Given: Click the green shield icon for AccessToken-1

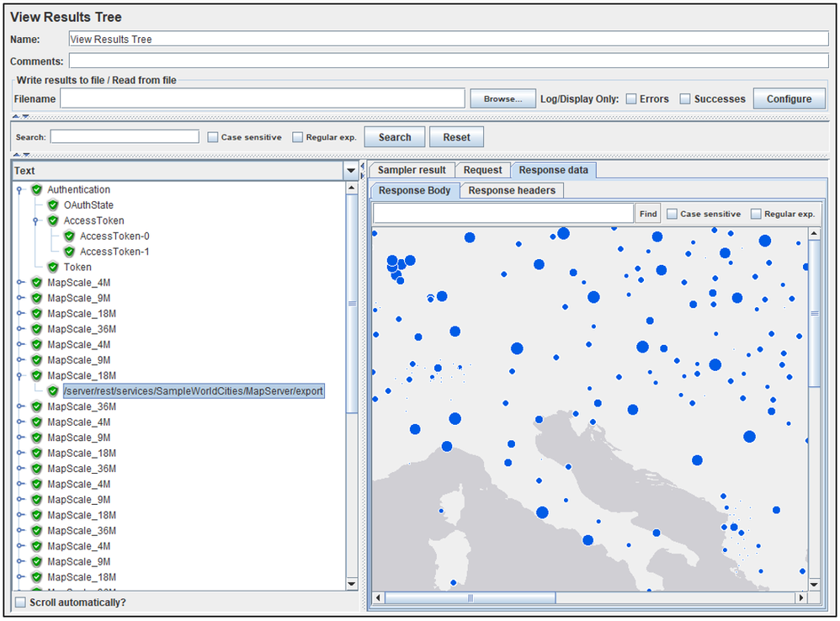Looking at the screenshot, I should coord(69,252).
